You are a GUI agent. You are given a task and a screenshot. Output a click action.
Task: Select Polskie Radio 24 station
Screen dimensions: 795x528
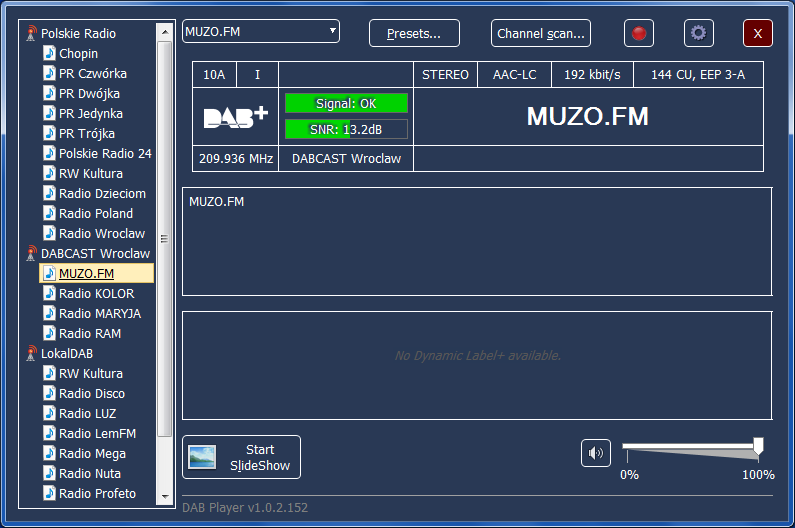tap(105, 154)
